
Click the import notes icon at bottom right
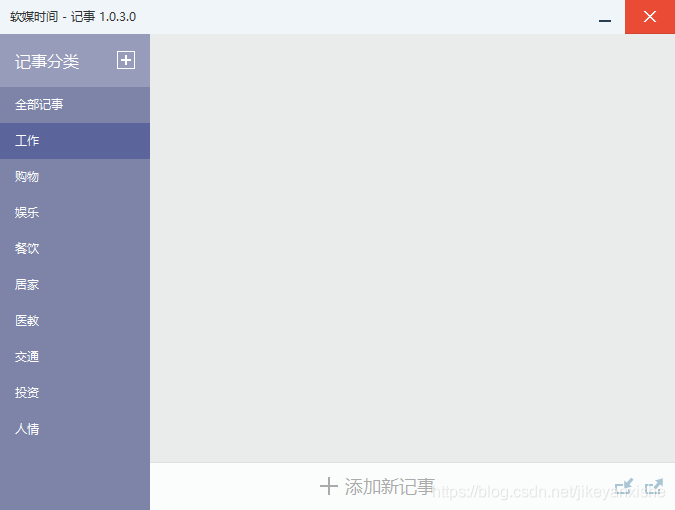[624, 487]
